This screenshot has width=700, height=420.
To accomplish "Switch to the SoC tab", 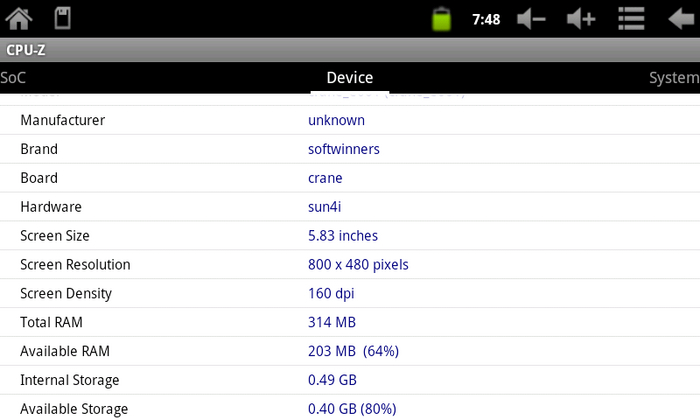I will [x=13, y=78].
